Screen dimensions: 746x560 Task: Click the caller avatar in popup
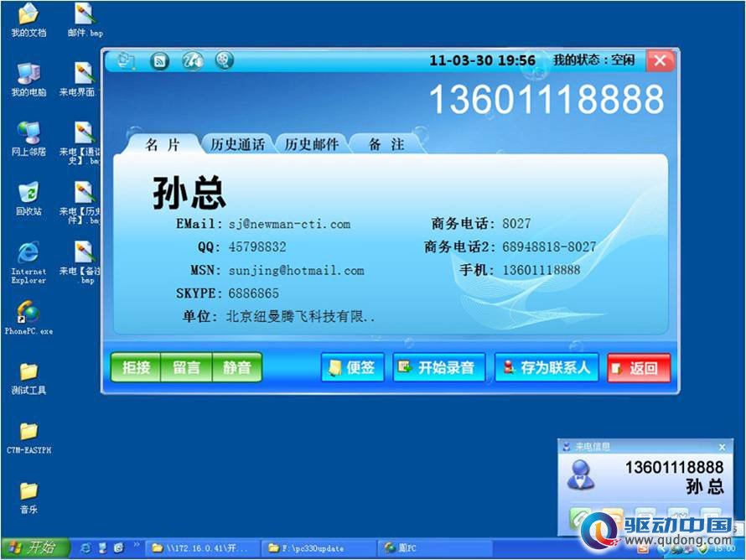point(580,475)
